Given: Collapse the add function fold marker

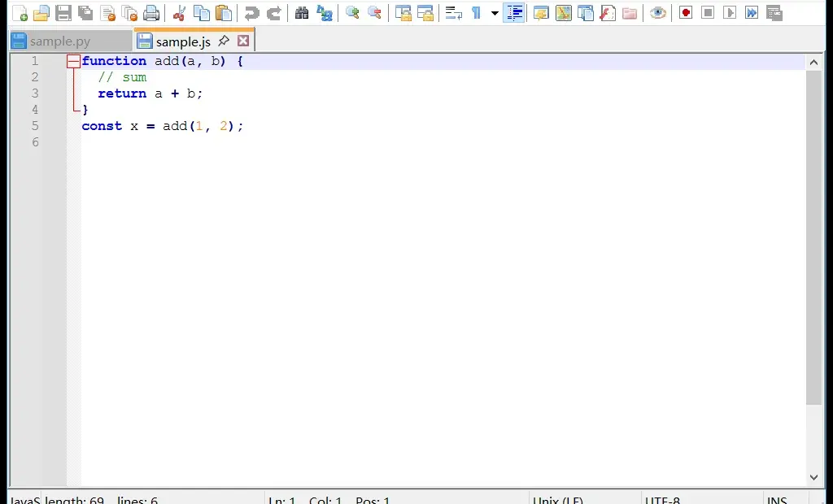Looking at the screenshot, I should pyautogui.click(x=73, y=62).
